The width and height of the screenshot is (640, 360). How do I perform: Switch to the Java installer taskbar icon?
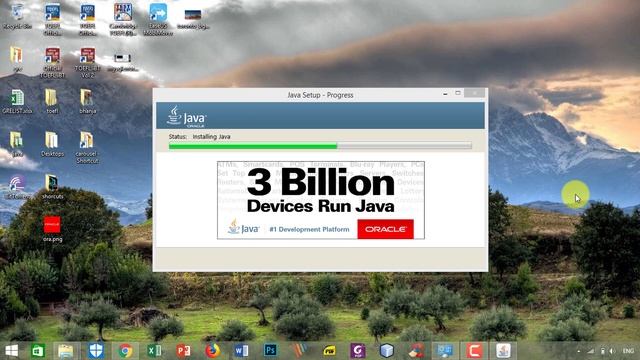point(503,351)
